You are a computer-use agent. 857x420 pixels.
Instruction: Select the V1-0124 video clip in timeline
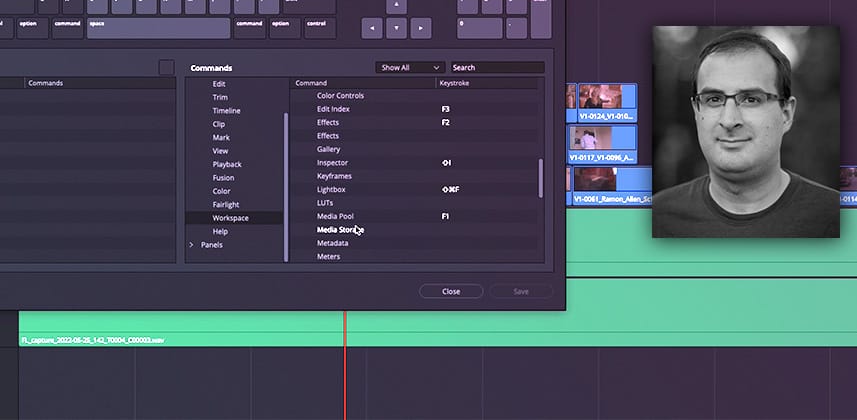point(607,102)
